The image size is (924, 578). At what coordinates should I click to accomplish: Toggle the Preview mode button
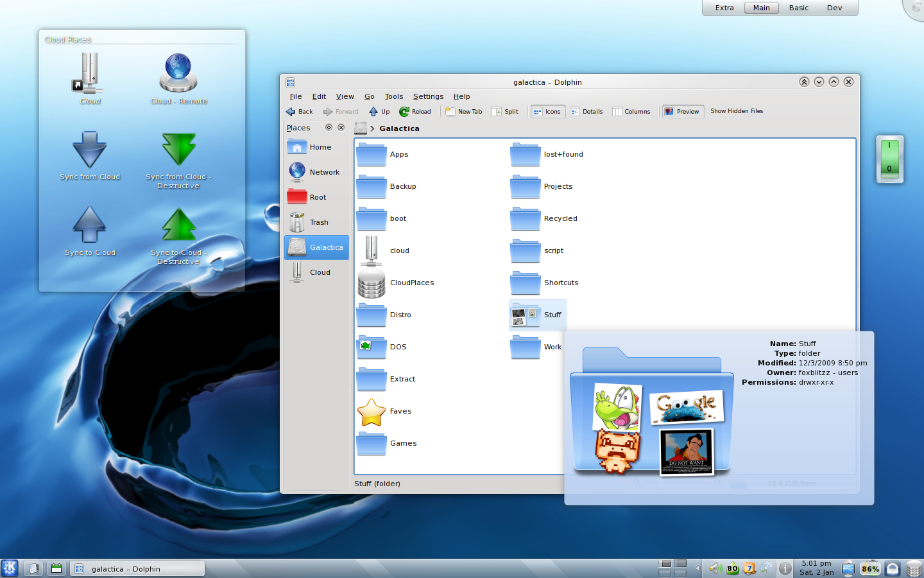click(682, 112)
